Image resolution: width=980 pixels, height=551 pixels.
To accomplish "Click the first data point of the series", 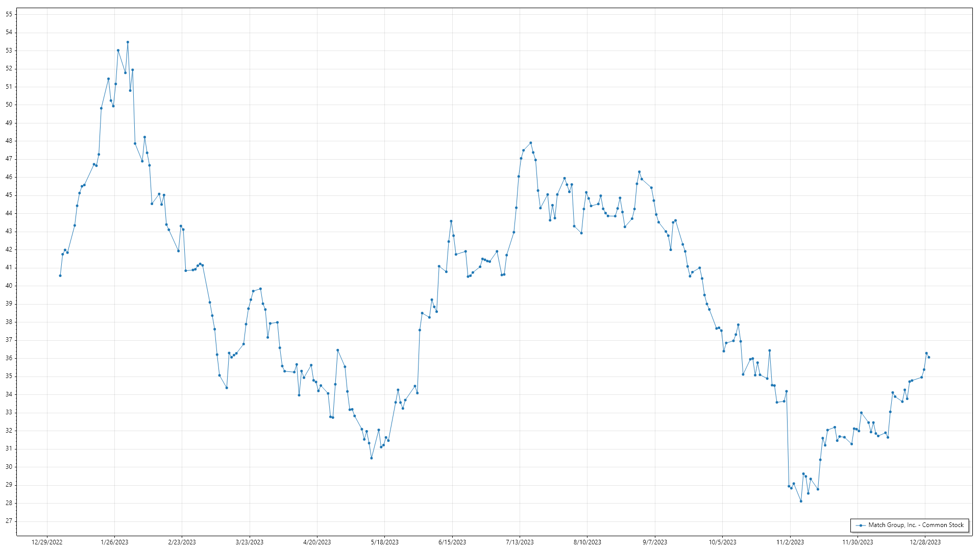I will pyautogui.click(x=60, y=275).
